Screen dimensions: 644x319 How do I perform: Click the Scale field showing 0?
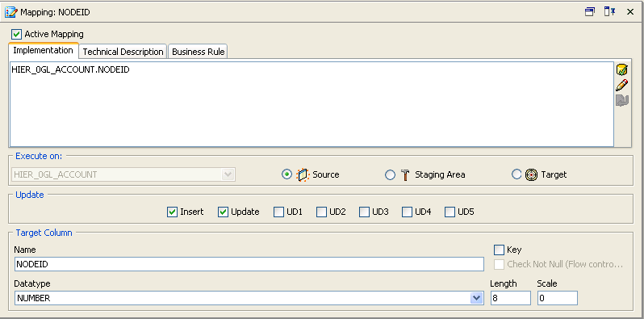[558, 298]
